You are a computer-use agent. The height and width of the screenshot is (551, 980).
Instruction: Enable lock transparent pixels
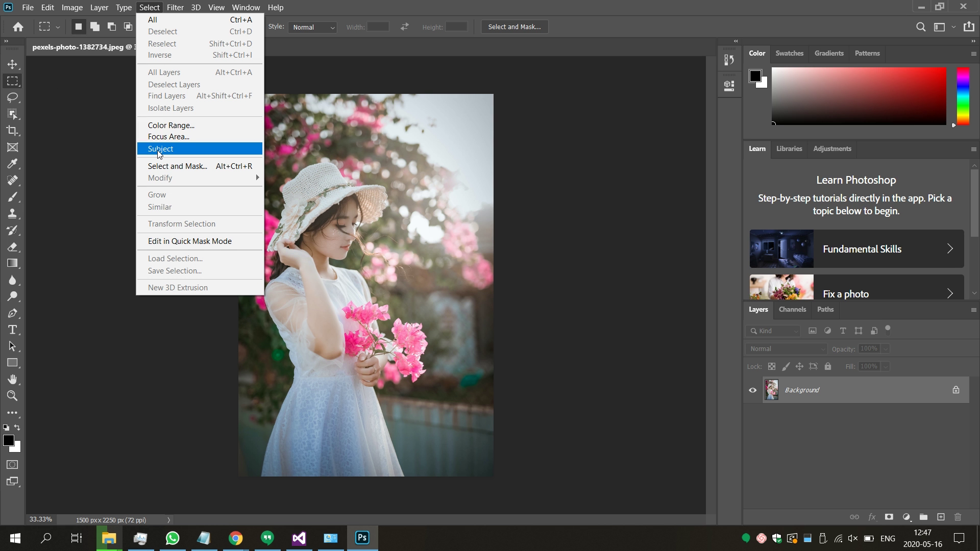point(771,366)
